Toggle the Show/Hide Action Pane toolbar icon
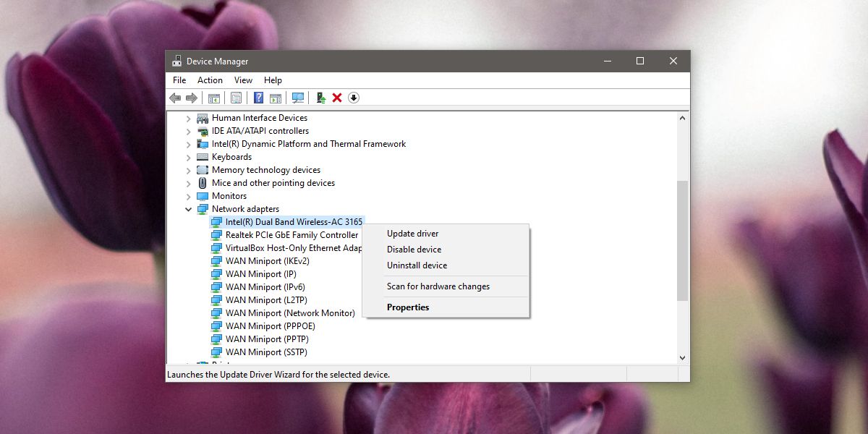 (x=276, y=98)
